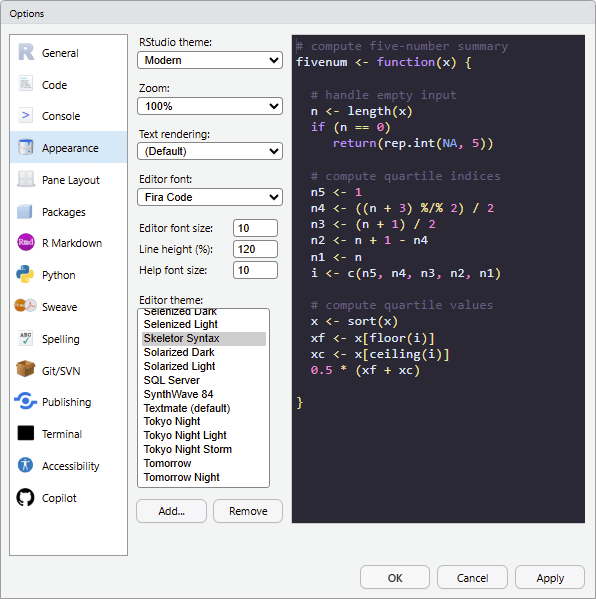The image size is (596, 599).
Task: Click the Packages box icon
Action: [x=25, y=211]
